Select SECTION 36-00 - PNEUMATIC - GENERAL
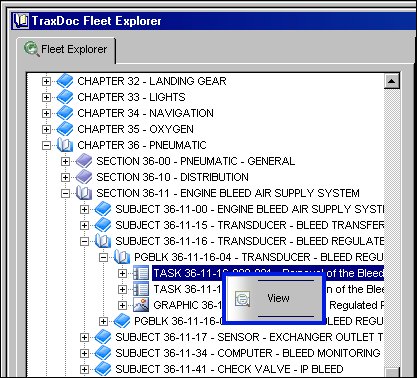Image resolution: width=417 pixels, height=378 pixels. click(196, 161)
